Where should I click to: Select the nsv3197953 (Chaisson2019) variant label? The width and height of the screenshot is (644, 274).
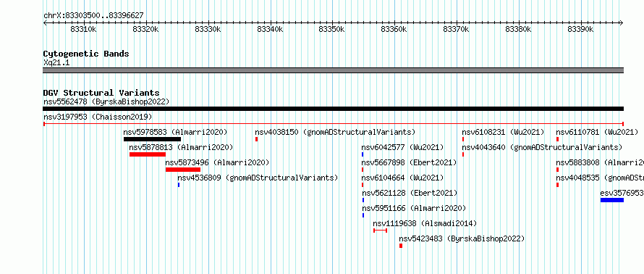coord(98,117)
